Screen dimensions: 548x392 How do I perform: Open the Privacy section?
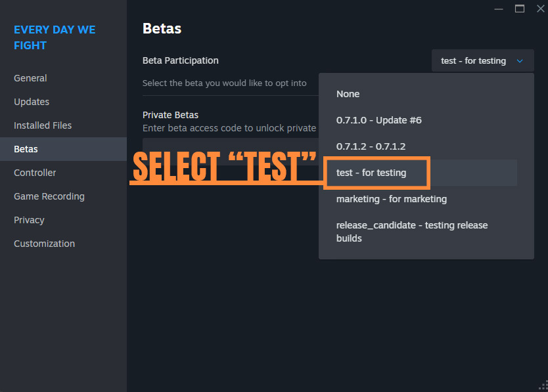pos(29,220)
